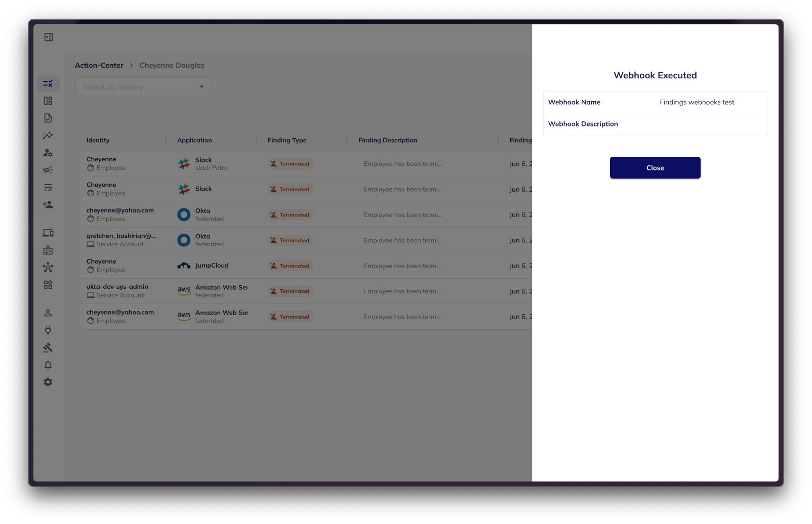Open the gavel policies icon

(x=48, y=347)
